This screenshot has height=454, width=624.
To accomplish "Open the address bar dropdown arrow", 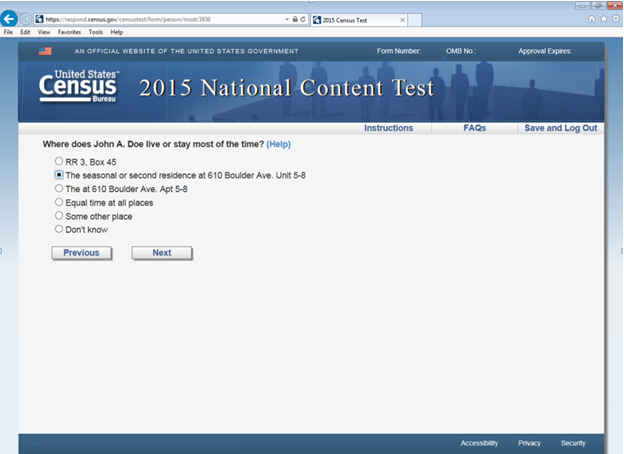I will coord(287,19).
